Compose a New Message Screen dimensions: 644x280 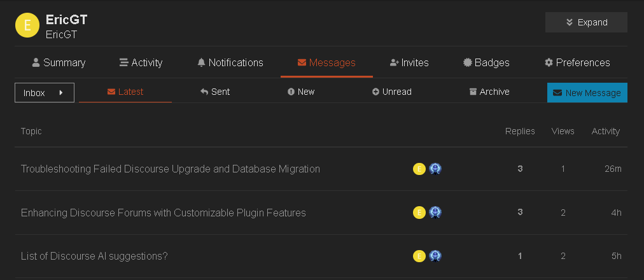(x=587, y=93)
